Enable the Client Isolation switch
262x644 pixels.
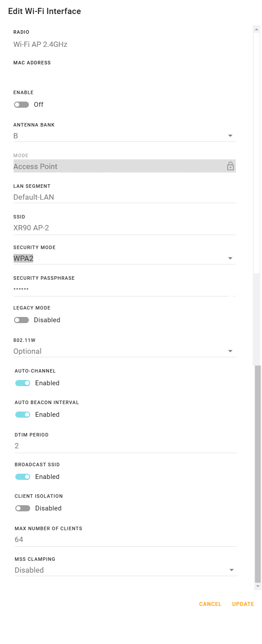23,508
